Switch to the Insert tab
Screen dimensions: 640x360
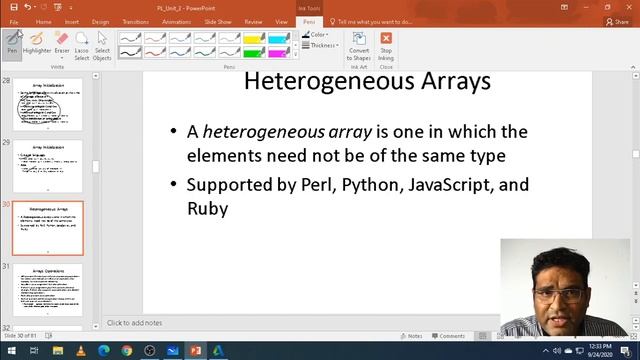pos(72,22)
